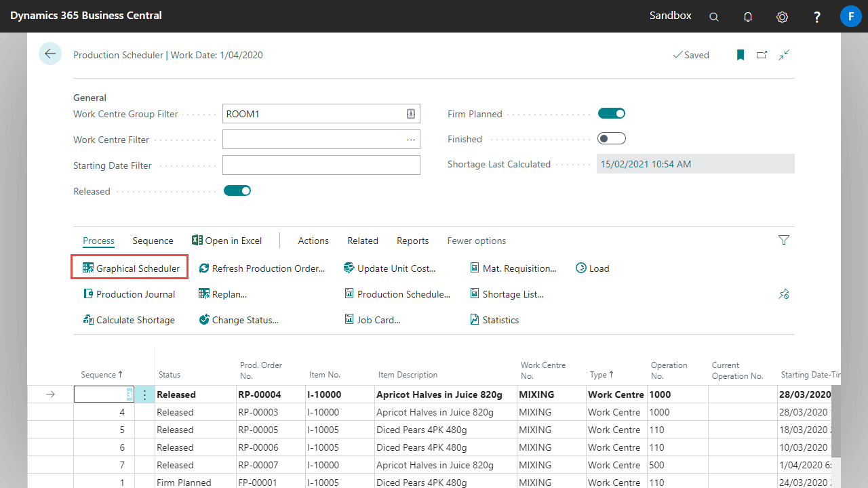Click Replan action
This screenshot has height=488, width=868.
coord(222,294)
